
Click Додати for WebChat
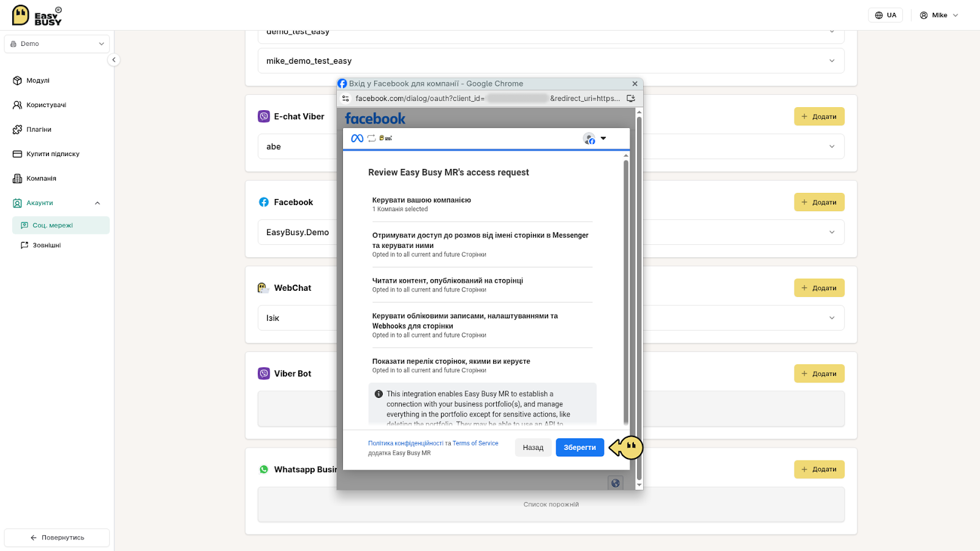819,288
